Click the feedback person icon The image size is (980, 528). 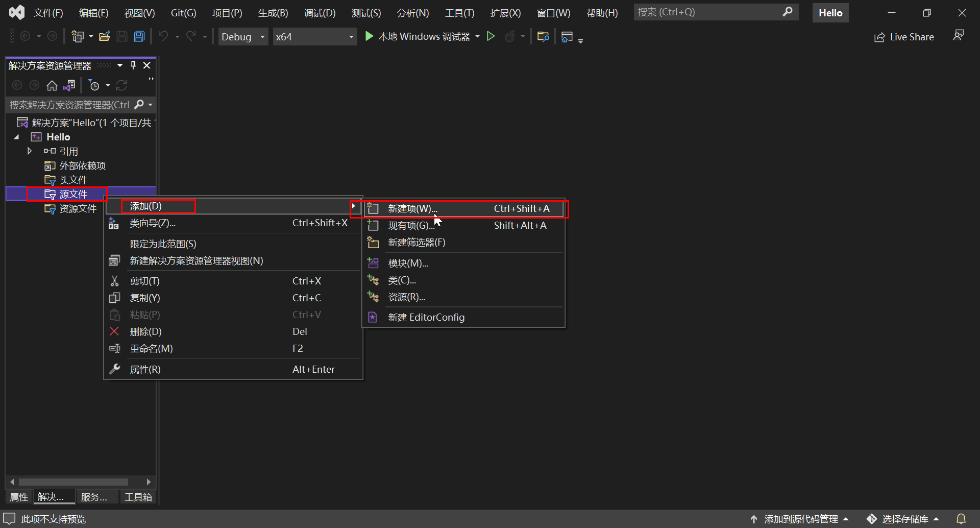pyautogui.click(x=959, y=35)
